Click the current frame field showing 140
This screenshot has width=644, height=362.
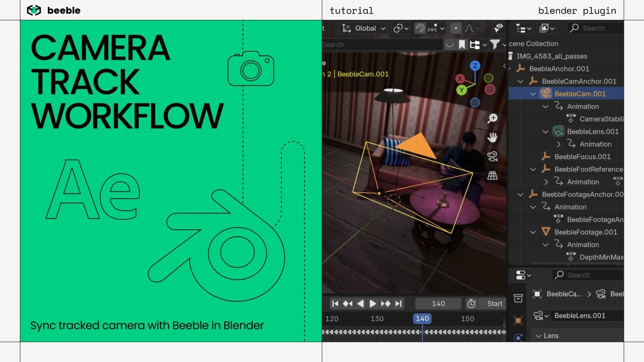point(438,304)
